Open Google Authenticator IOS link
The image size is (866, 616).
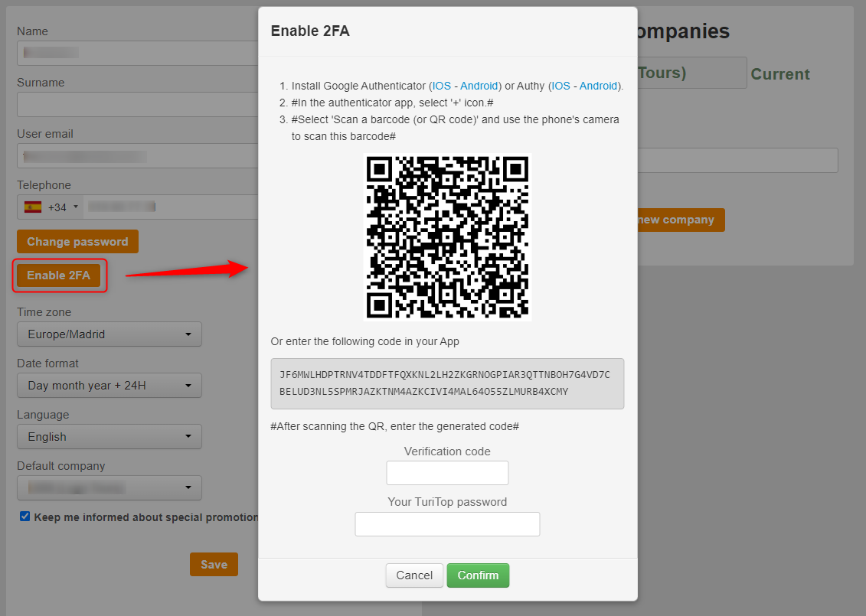pyautogui.click(x=441, y=86)
